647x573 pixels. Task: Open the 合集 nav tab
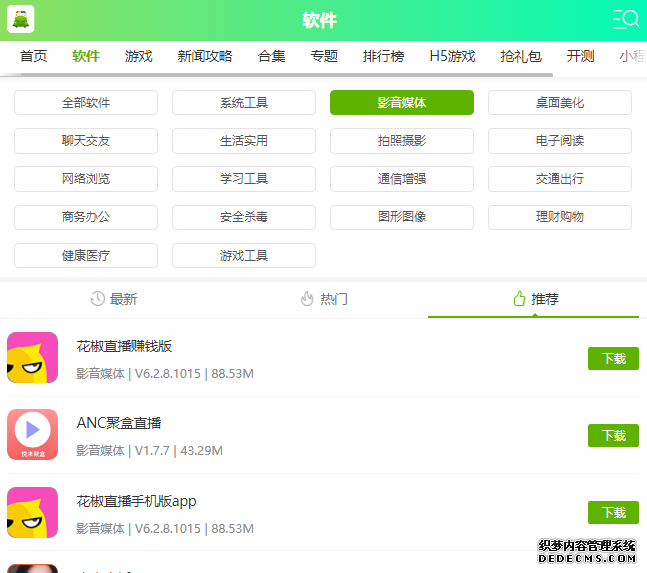[272, 56]
